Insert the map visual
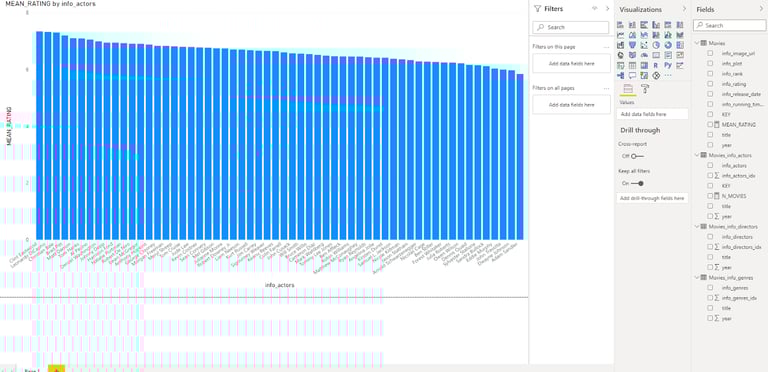 tap(621, 55)
